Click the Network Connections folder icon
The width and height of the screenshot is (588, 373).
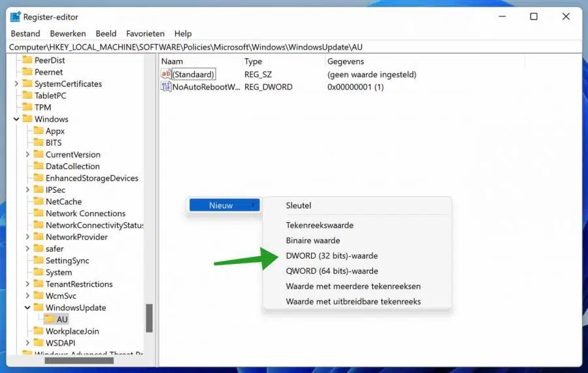click(39, 214)
